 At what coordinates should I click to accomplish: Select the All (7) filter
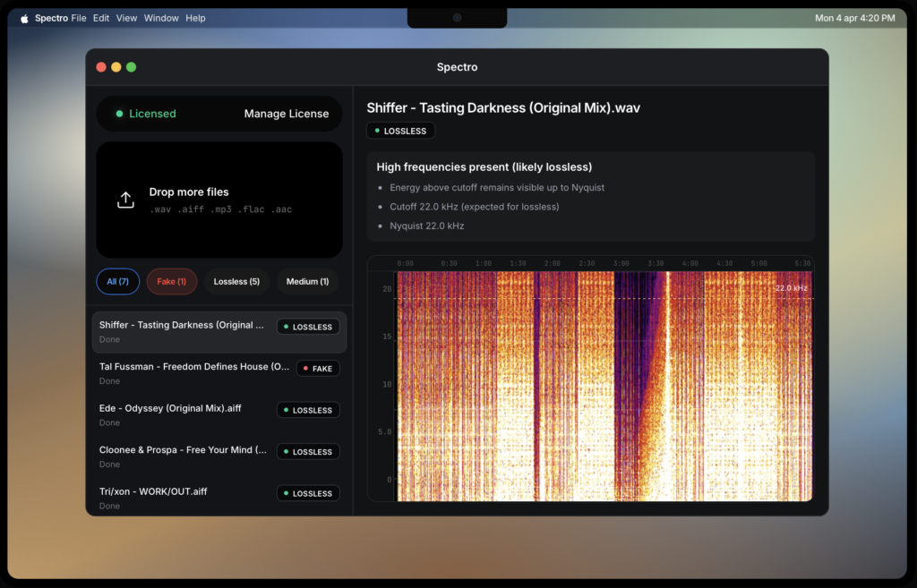click(x=117, y=281)
